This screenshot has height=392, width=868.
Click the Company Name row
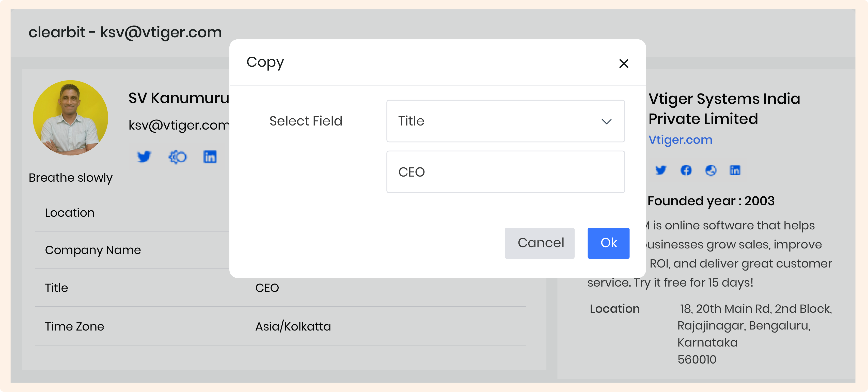93,250
